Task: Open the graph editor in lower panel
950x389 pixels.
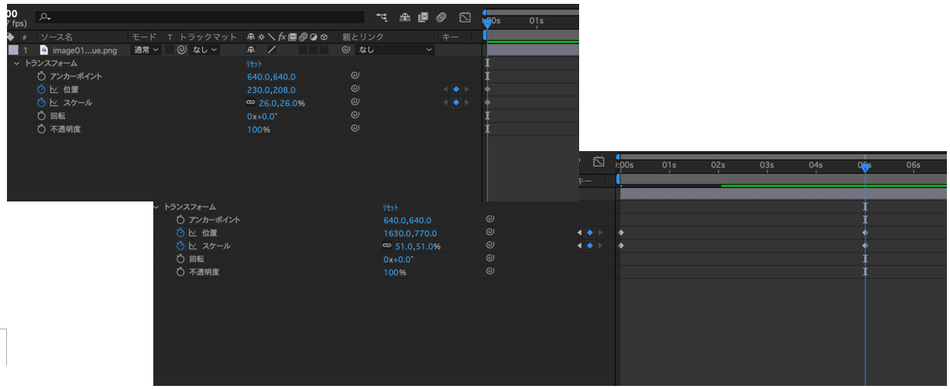Action: click(x=599, y=162)
